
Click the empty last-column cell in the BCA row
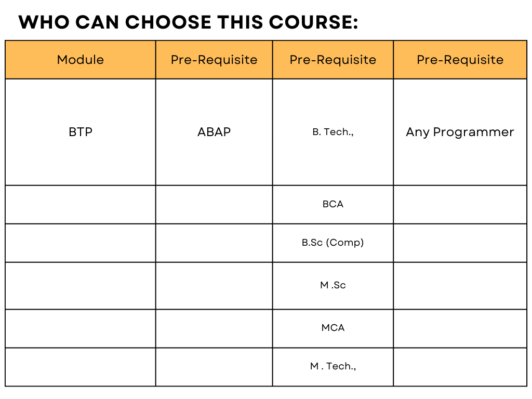click(460, 204)
